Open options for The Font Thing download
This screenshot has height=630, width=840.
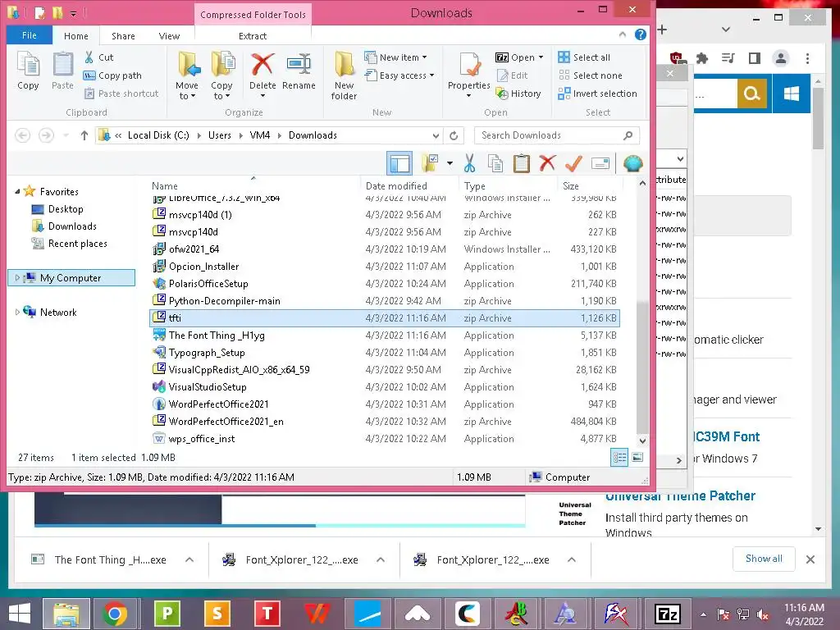pos(189,559)
